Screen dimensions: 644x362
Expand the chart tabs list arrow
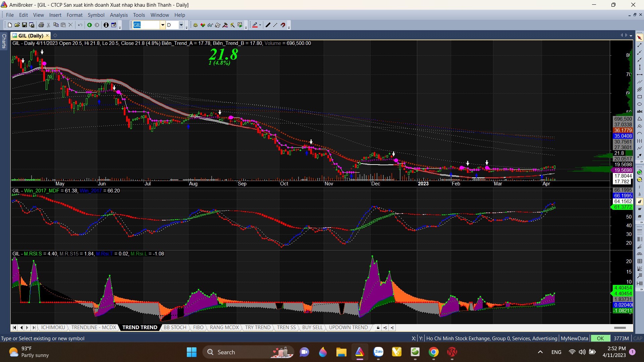(631, 35)
